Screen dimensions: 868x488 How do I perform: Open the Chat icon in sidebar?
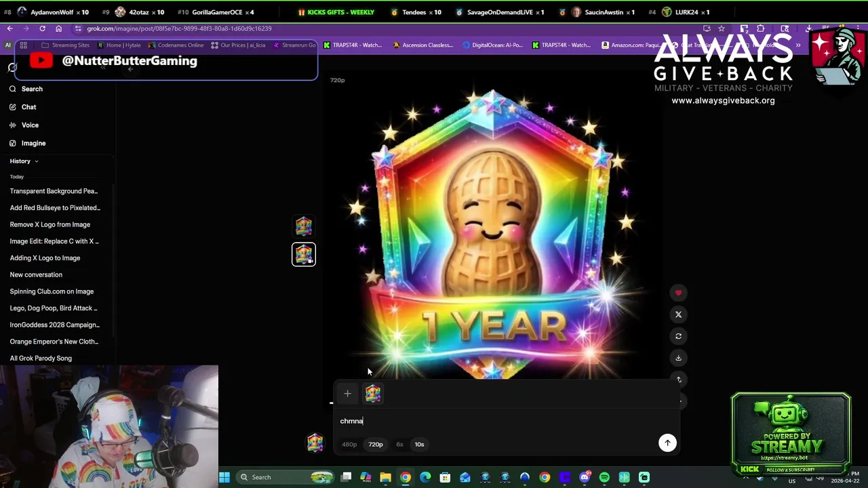13,107
